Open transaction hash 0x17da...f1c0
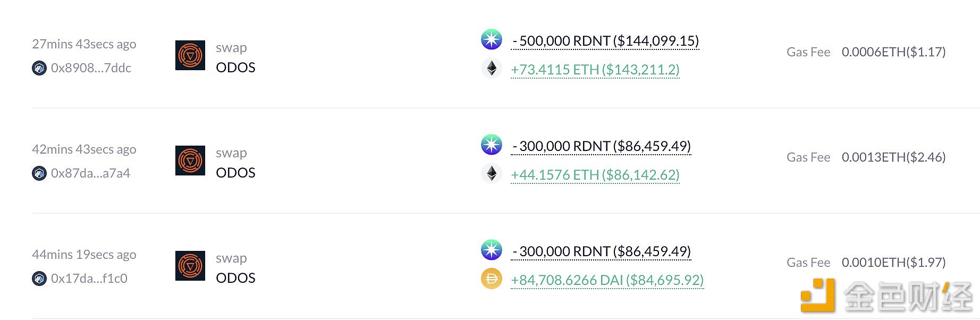The height and width of the screenshot is (320, 980). click(89, 279)
